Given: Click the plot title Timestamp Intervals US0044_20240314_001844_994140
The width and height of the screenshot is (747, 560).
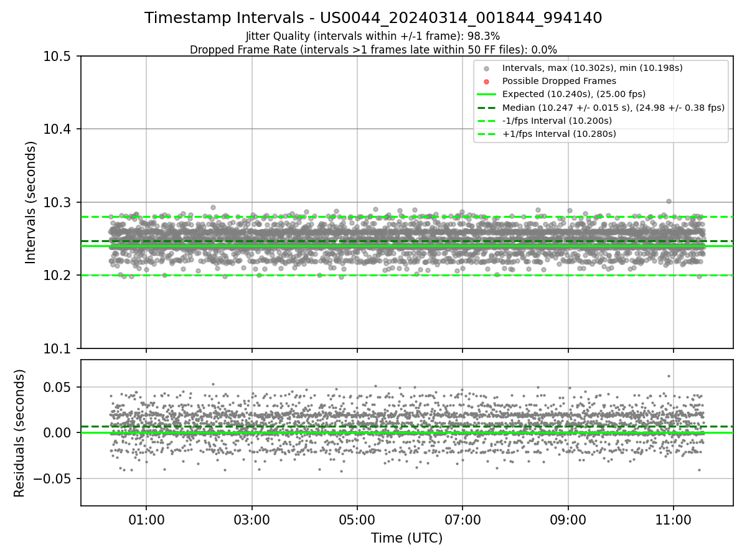Looking at the screenshot, I should click(x=373, y=18).
